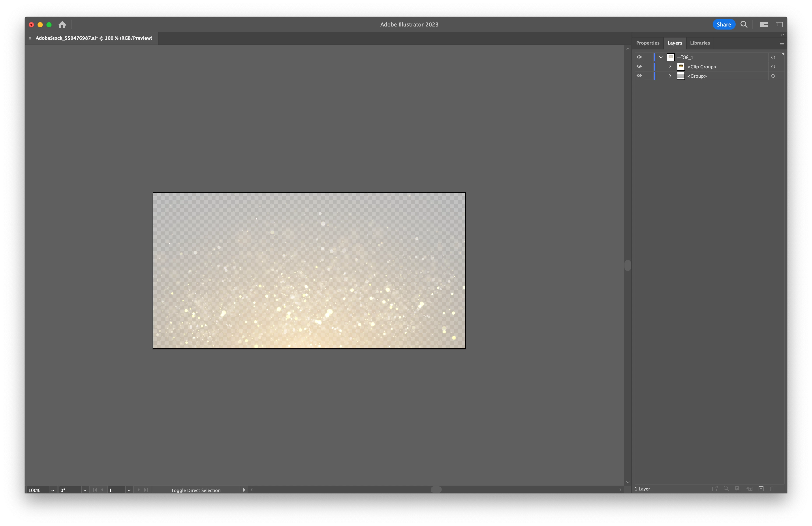
Task: Open the workspace switcher icon
Action: click(779, 24)
